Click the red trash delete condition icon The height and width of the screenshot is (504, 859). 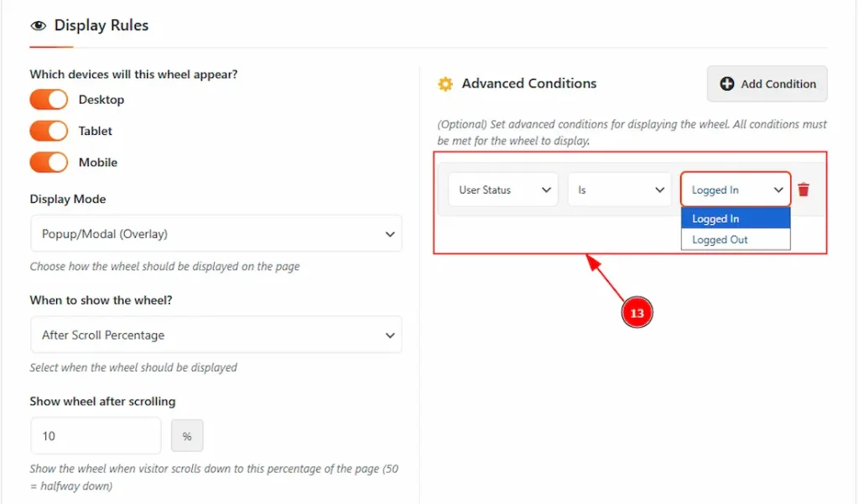[x=804, y=190]
